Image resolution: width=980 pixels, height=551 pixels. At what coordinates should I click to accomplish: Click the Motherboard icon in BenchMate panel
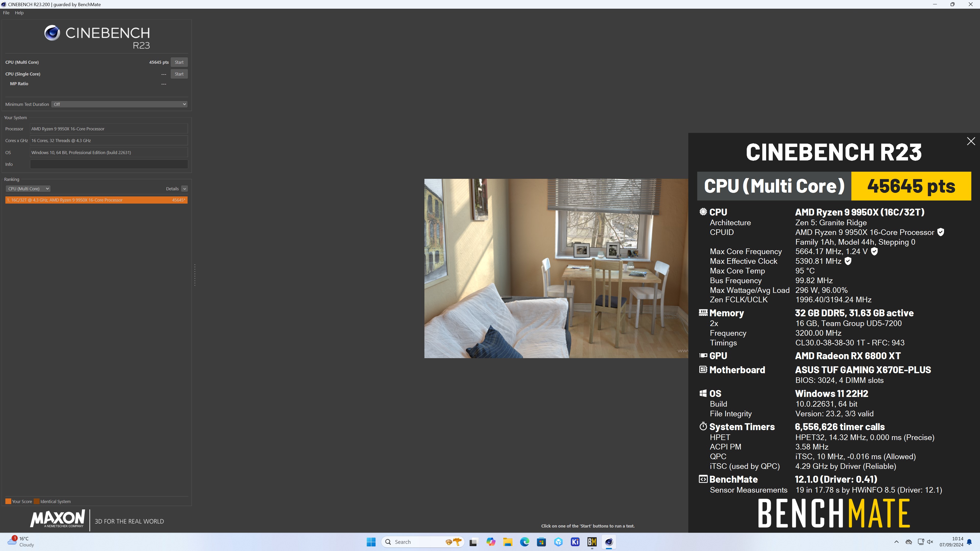tap(703, 370)
